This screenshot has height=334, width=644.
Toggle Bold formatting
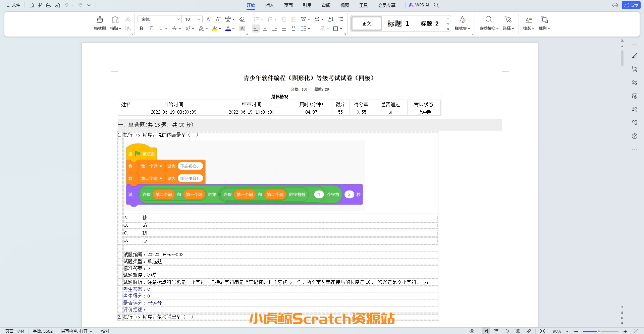click(x=142, y=29)
